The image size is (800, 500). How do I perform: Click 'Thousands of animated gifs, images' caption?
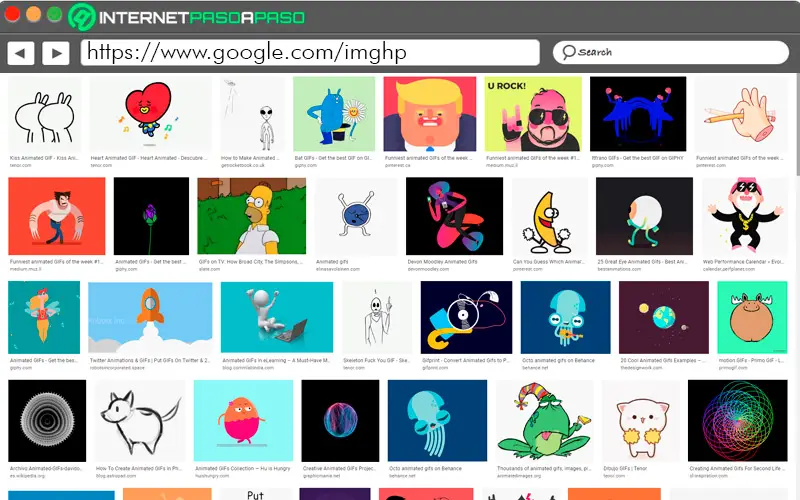click(x=544, y=468)
